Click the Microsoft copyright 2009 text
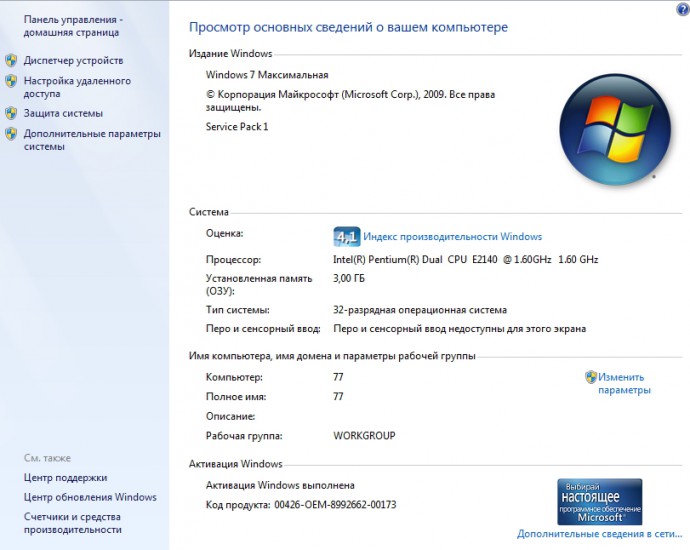This screenshot has width=690, height=550. pos(350,101)
